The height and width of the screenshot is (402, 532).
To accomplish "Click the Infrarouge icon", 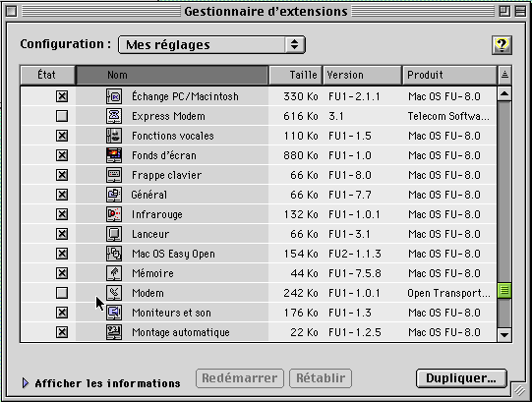I will [114, 214].
